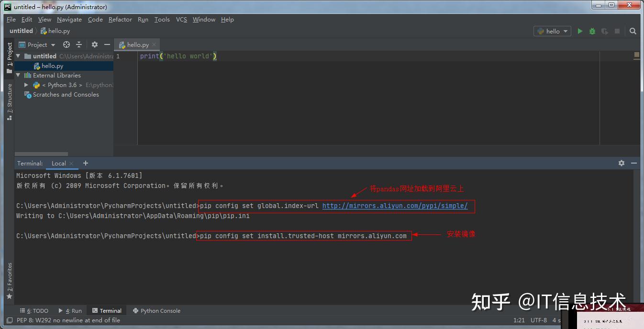The width and height of the screenshot is (644, 329).
Task: Collapse the untitled project folder
Action: tap(18, 56)
